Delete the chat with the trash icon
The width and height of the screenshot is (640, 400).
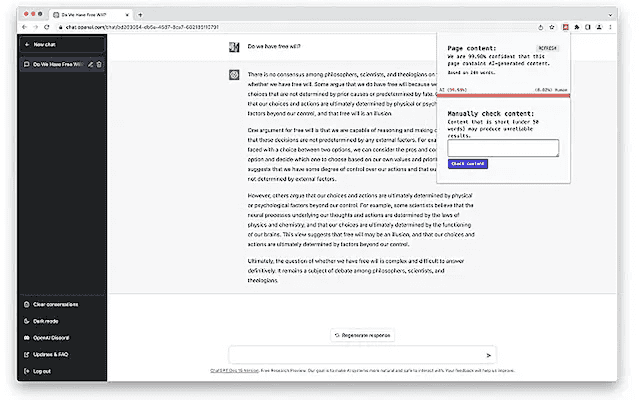point(99,64)
